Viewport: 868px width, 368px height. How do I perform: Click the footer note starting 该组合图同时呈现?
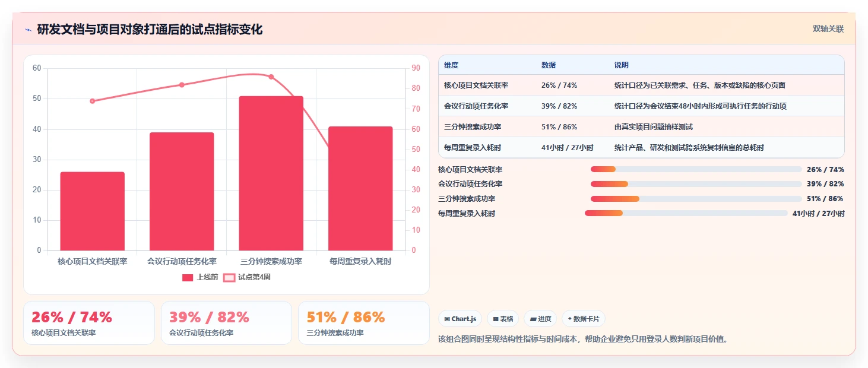tap(583, 339)
